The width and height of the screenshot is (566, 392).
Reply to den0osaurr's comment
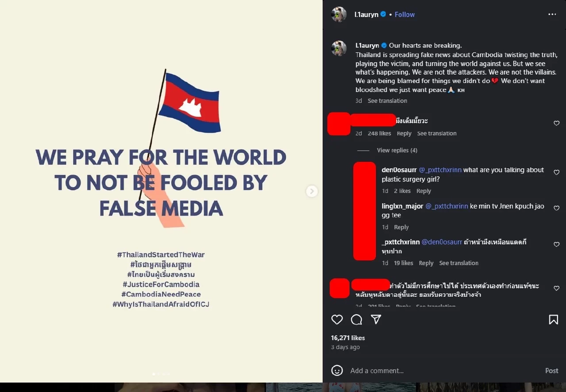tap(424, 191)
